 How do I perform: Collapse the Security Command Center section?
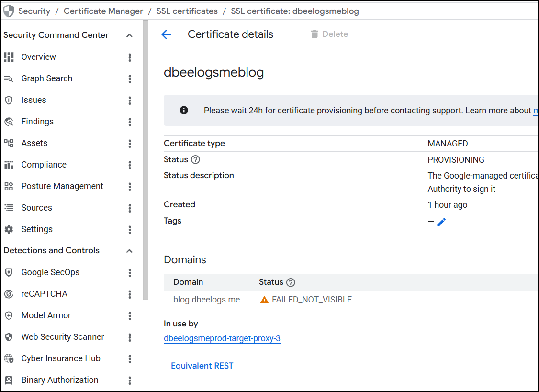(129, 35)
